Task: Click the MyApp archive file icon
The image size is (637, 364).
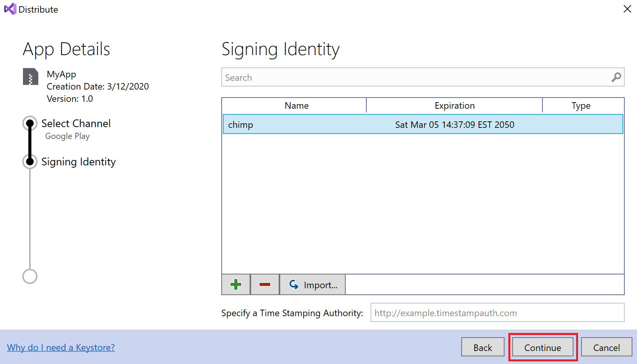Action: (31, 77)
